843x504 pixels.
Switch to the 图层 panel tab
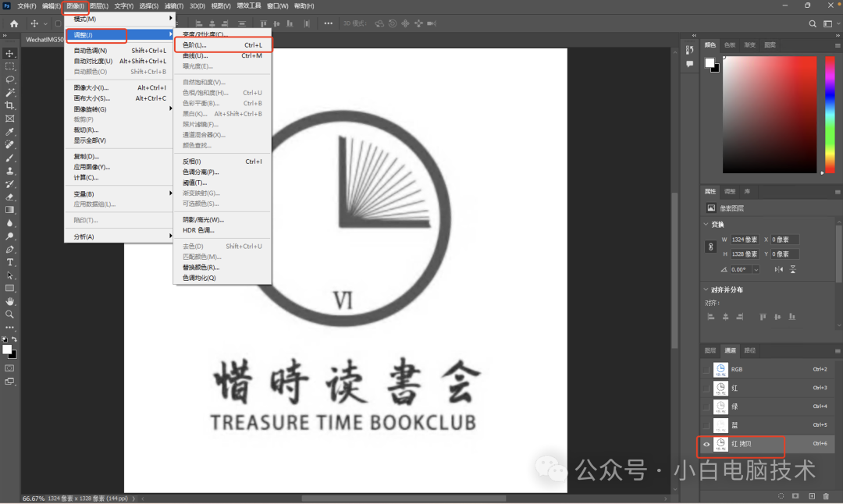(x=710, y=350)
